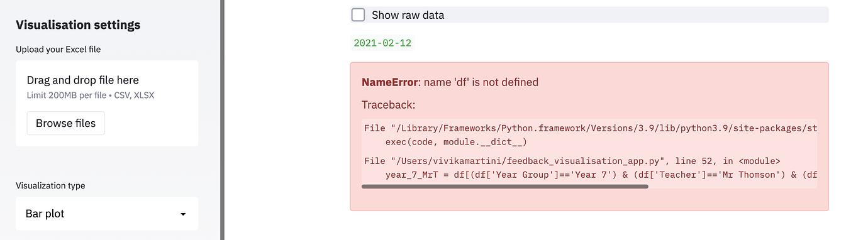Click the Show raw data label text

coord(408,15)
